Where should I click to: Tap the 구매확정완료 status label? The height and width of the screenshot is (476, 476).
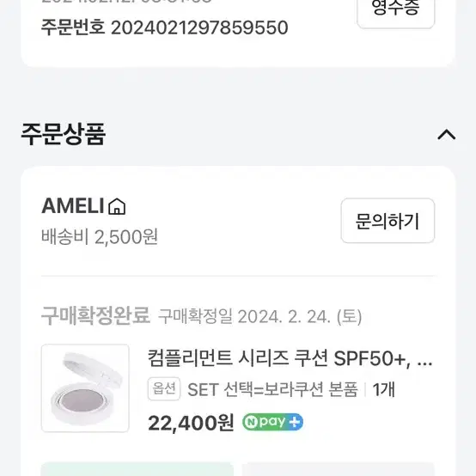pos(95,316)
